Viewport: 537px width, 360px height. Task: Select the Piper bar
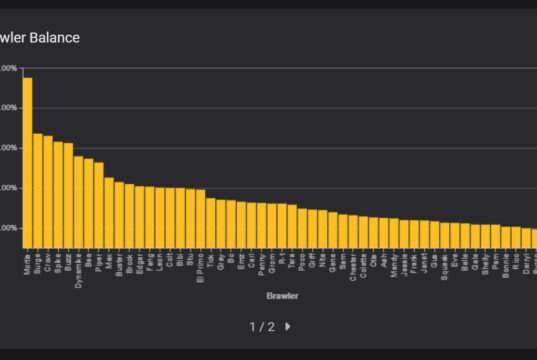coord(99,205)
